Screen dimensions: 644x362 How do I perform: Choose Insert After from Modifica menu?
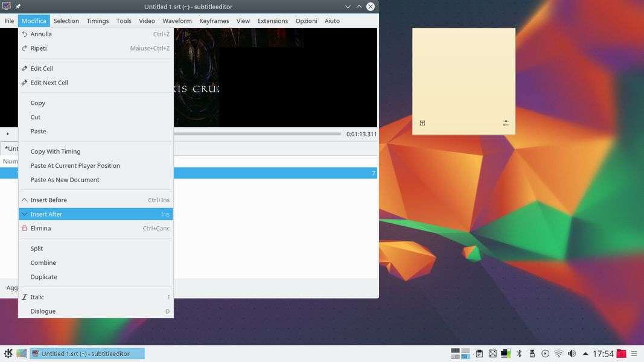click(46, 214)
